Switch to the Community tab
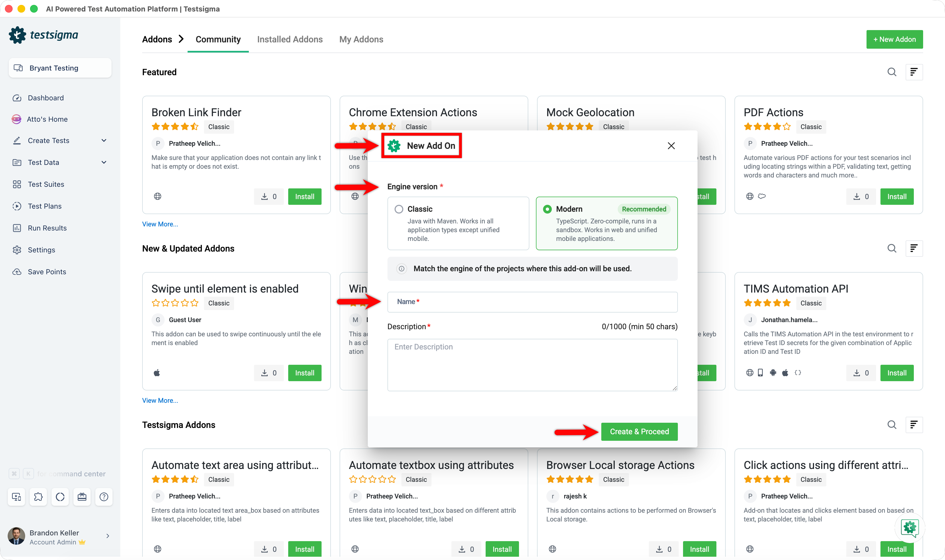This screenshot has height=560, width=945. [x=218, y=39]
